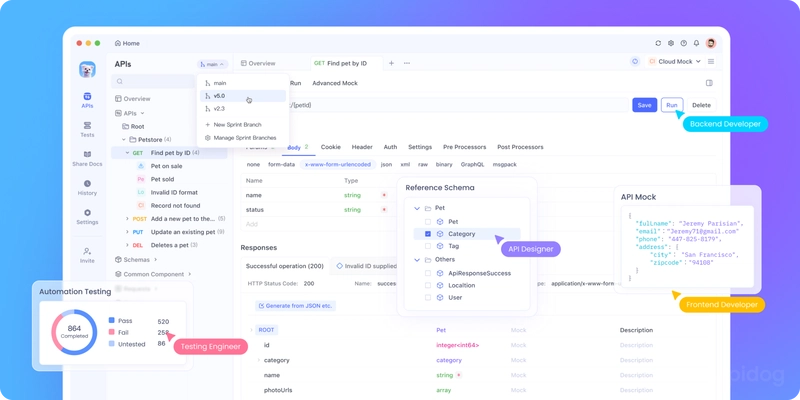Check the Tag schema checkbox

(x=428, y=246)
